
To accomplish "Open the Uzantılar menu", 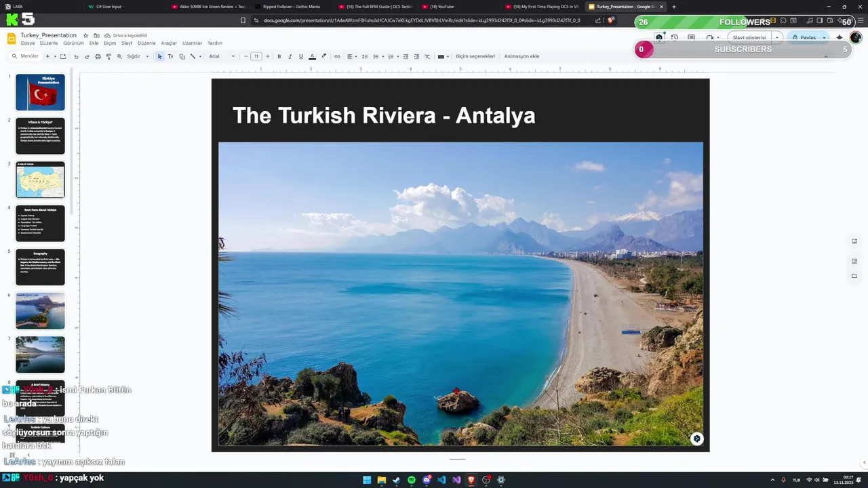I will (x=192, y=43).
